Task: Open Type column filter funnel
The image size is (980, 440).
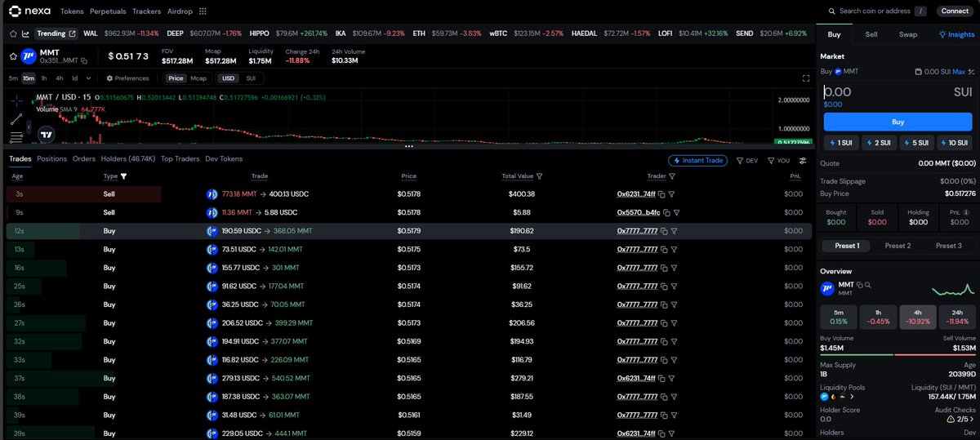Action: coord(124,176)
